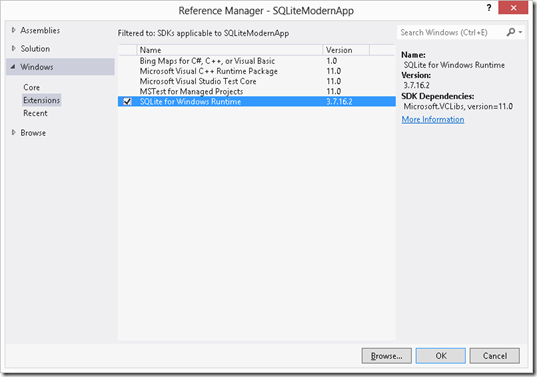This screenshot has width=537, height=377.
Task: Expand the Assemblies category
Action: click(14, 30)
